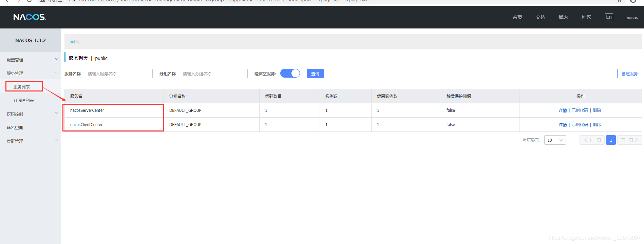Focus the 分组名称 input field
Viewport: 644px width, 244px height.
[x=214, y=74]
